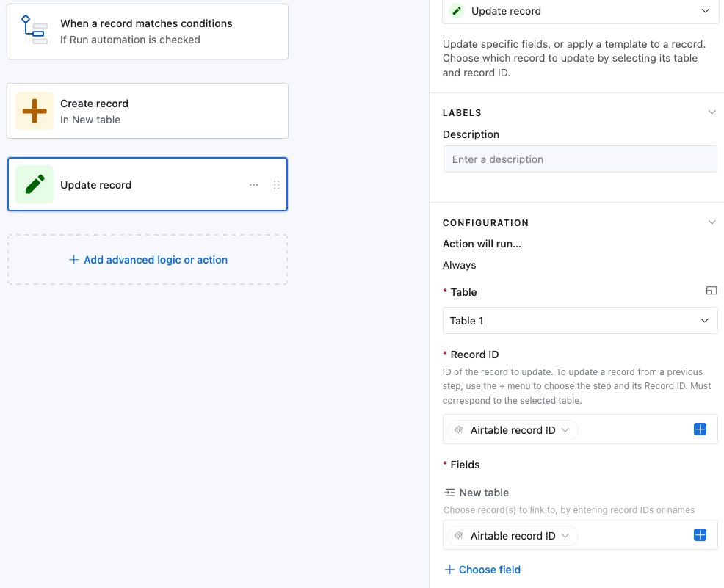724x588 pixels.
Task: Collapse the Labels section
Action: coord(711,112)
